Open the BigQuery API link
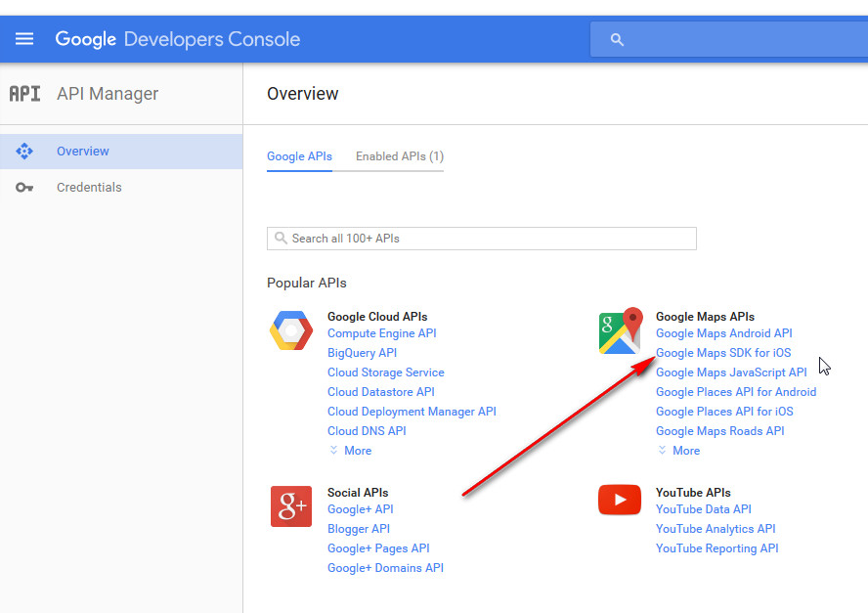 coord(362,353)
